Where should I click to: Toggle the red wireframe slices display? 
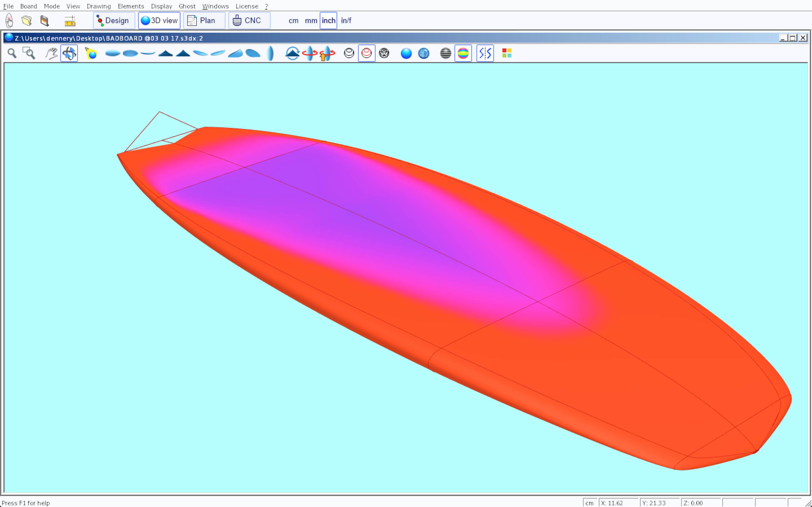point(367,53)
